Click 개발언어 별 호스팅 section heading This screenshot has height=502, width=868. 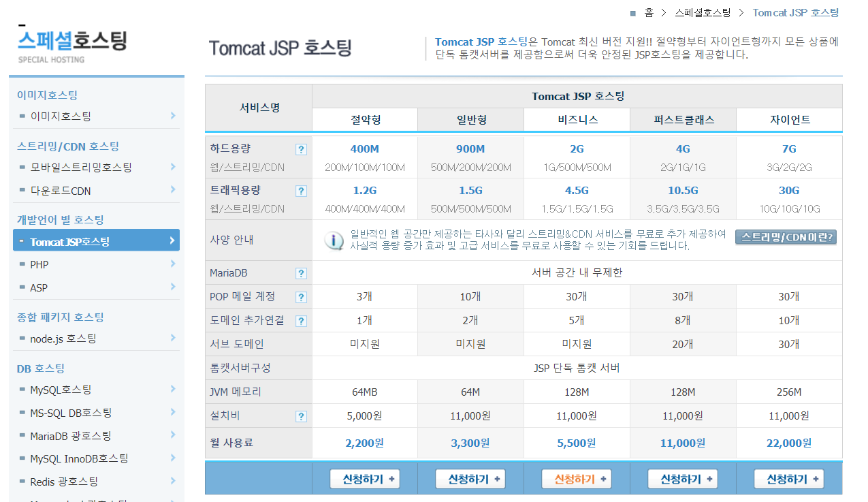[x=61, y=220]
